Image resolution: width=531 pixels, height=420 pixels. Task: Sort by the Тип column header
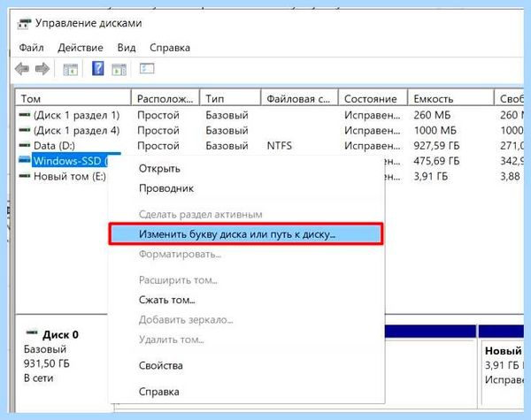tap(230, 98)
